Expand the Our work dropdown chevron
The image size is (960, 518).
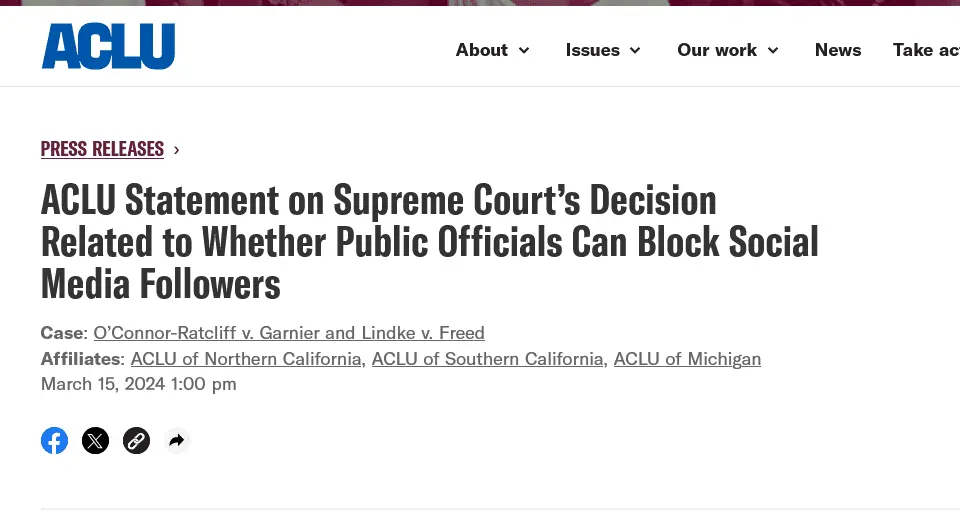point(773,51)
